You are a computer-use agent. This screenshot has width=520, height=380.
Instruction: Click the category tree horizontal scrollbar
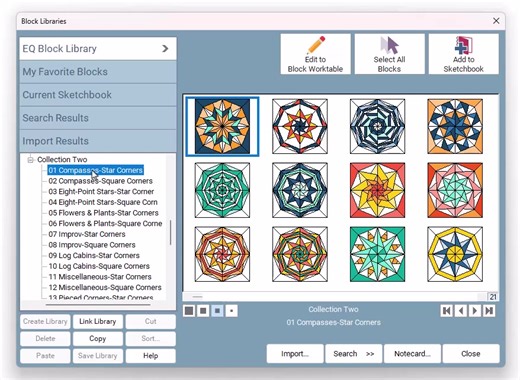[98, 304]
